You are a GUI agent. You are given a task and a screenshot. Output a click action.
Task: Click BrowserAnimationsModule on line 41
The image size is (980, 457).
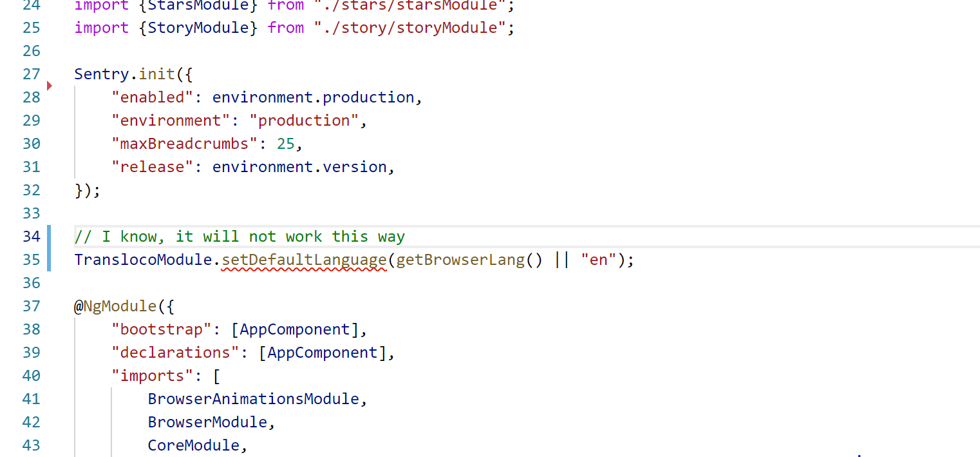253,398
